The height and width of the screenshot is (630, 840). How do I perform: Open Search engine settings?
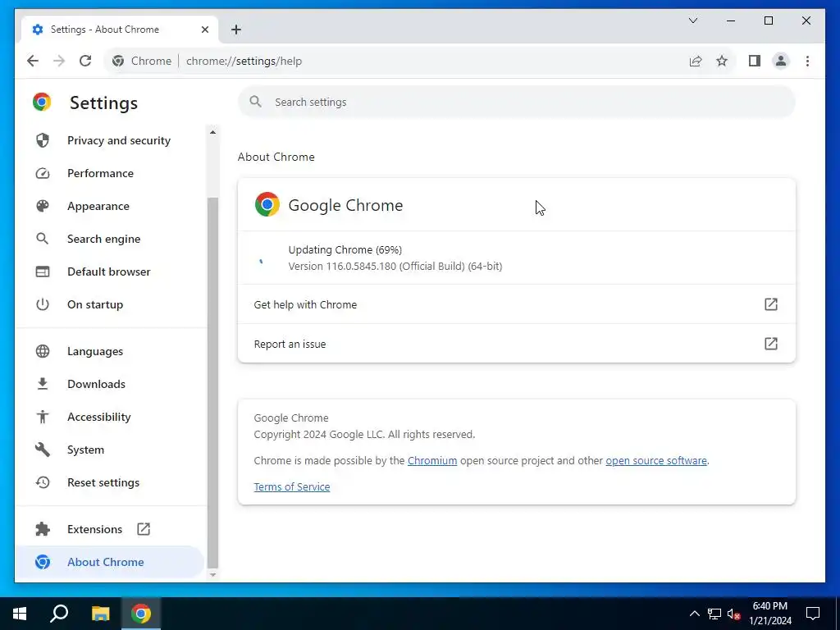(x=111, y=239)
